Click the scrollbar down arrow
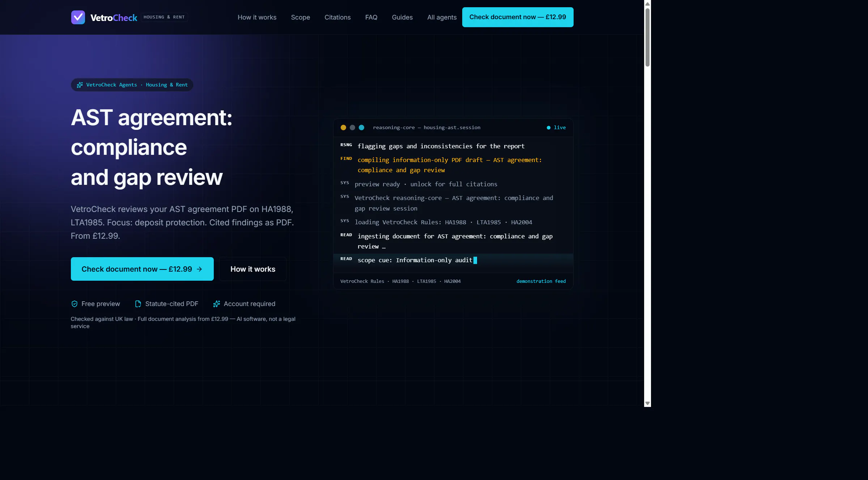Screen dimensions: 868x480 (647, 403)
